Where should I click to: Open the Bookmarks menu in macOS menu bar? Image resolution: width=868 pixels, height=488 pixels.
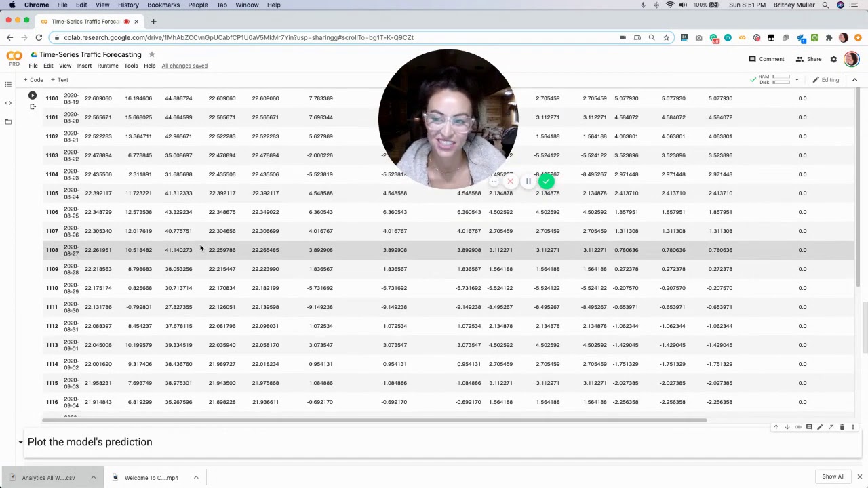163,5
